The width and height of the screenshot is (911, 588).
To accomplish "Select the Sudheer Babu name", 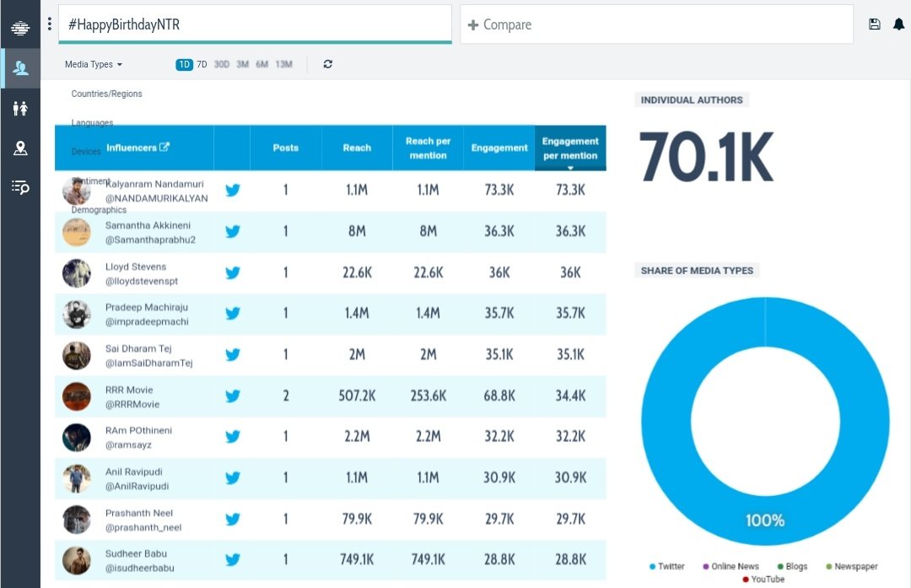I will coord(135,553).
